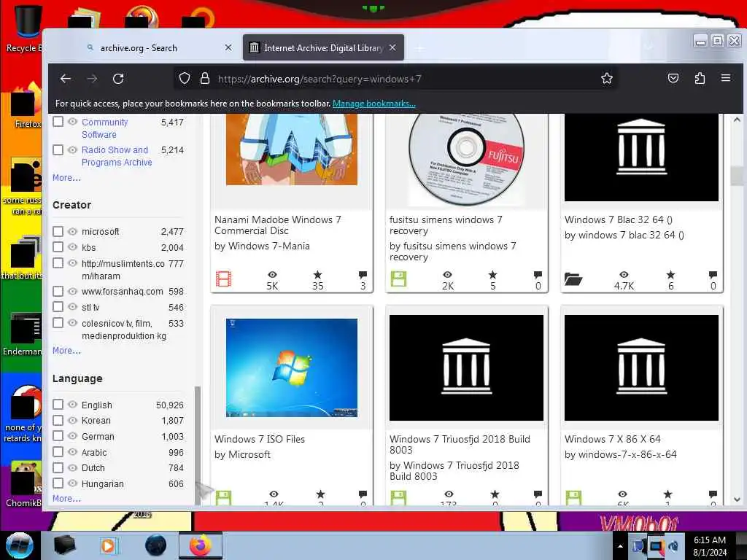Expand More collections under Community Software list
Viewport: 747px width, 560px height.
coord(66,178)
